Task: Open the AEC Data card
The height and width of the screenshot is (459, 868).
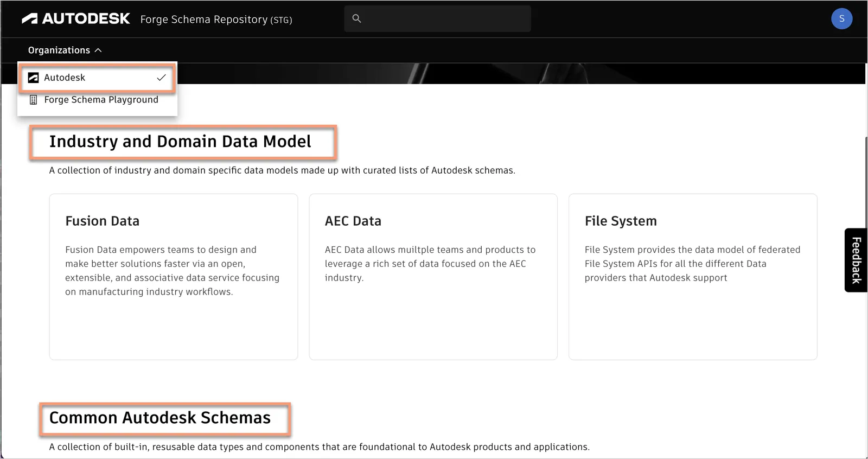Action: pos(433,277)
